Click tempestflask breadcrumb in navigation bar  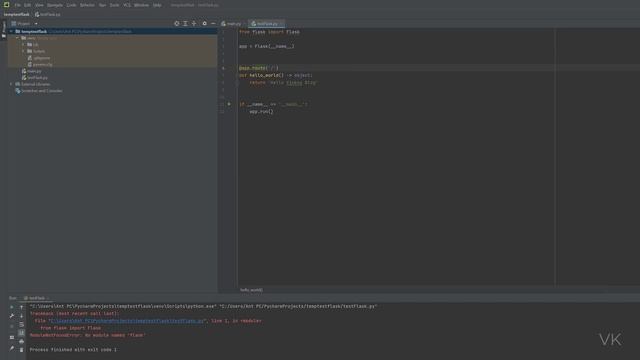click(17, 14)
